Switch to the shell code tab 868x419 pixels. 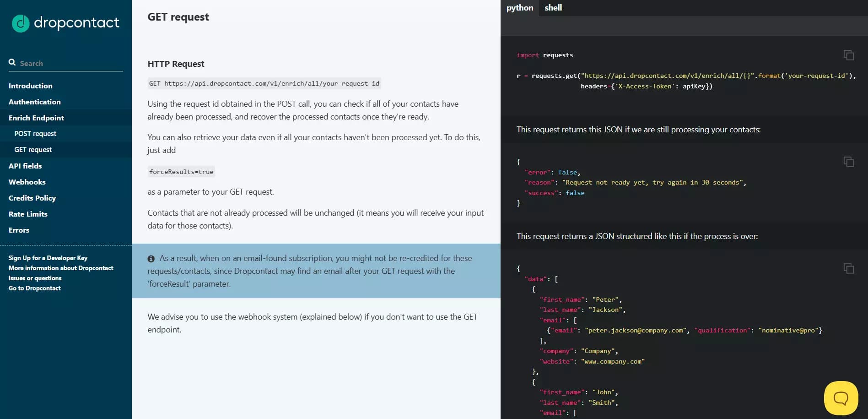[553, 8]
